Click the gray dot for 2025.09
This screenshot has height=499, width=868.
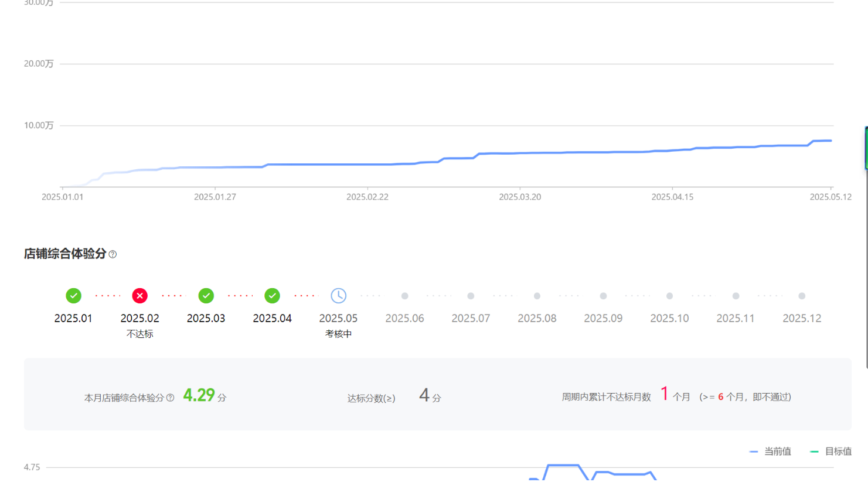pyautogui.click(x=603, y=296)
